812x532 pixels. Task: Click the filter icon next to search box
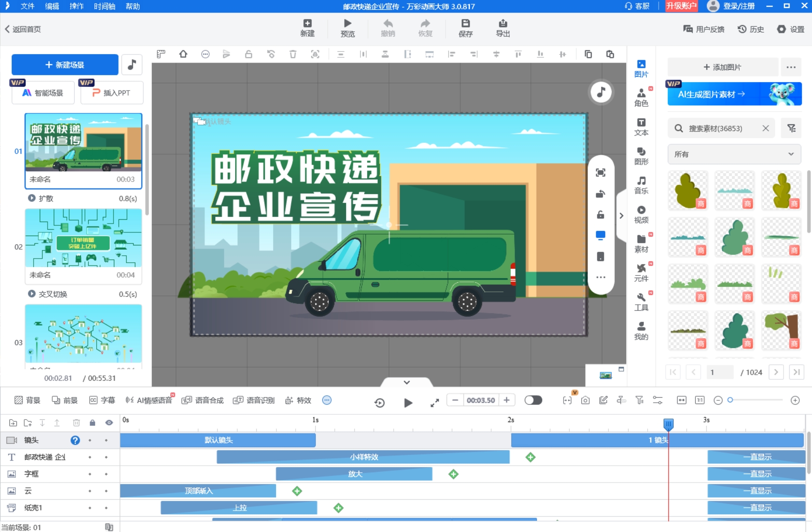791,128
